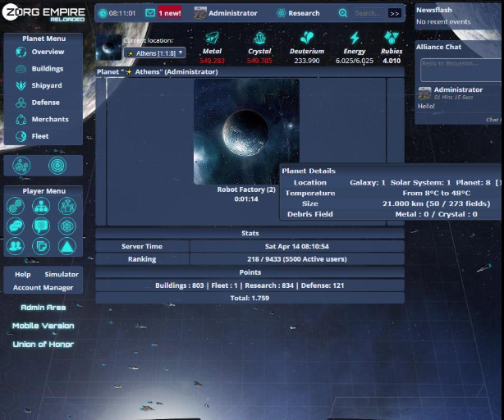
Task: Open the gears settings icon in Player Menu
Action: click(x=16, y=206)
